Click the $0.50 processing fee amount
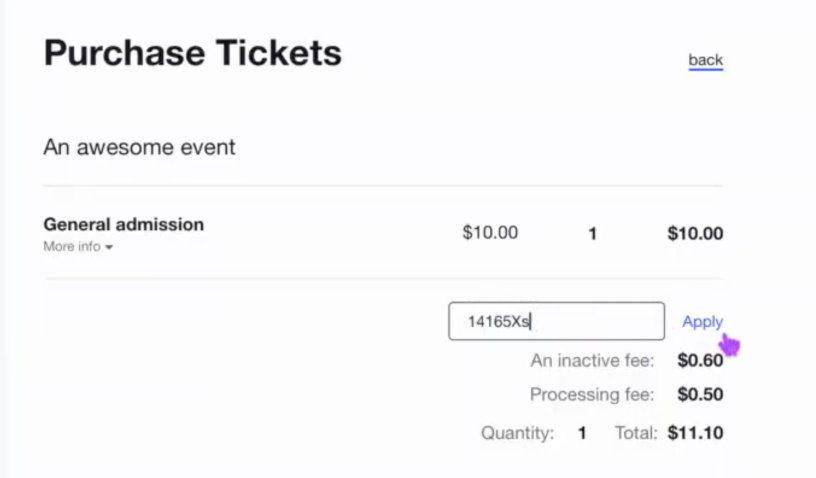The width and height of the screenshot is (816, 478). coord(700,394)
